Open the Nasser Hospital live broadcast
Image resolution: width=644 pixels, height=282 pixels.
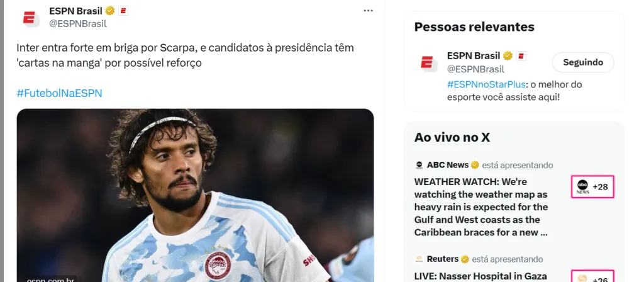click(481, 276)
